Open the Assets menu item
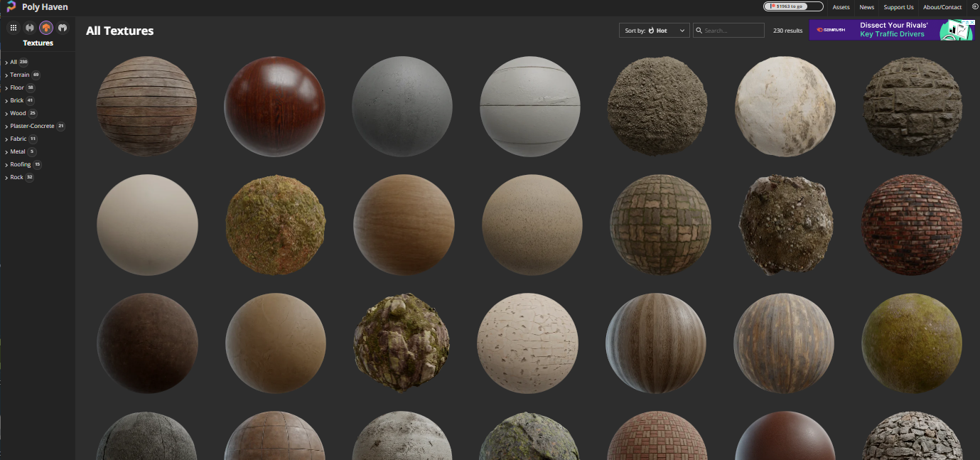This screenshot has width=980, height=460. 841,7
